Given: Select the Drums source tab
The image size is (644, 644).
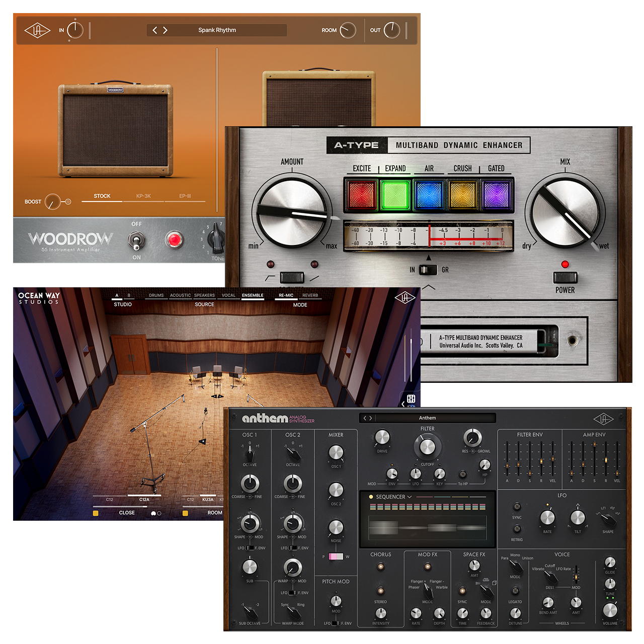Looking at the screenshot, I should pos(156,295).
